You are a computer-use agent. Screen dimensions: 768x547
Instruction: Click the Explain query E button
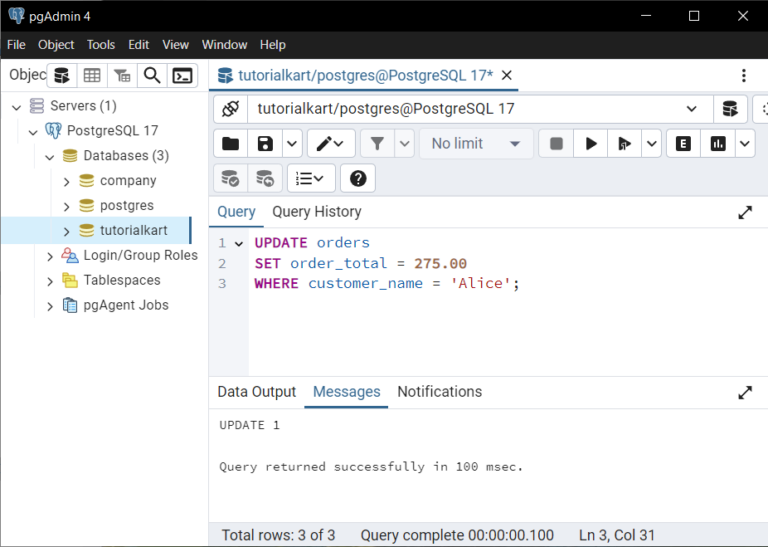[683, 144]
